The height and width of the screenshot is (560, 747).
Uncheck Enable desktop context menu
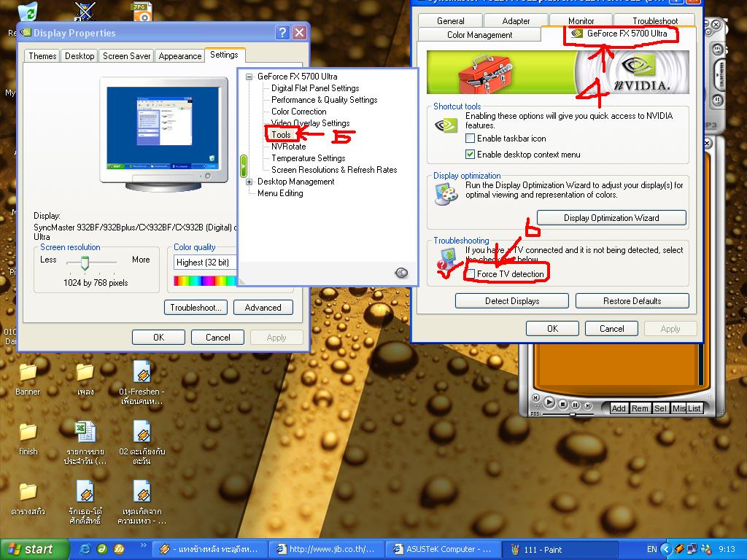coord(471,155)
